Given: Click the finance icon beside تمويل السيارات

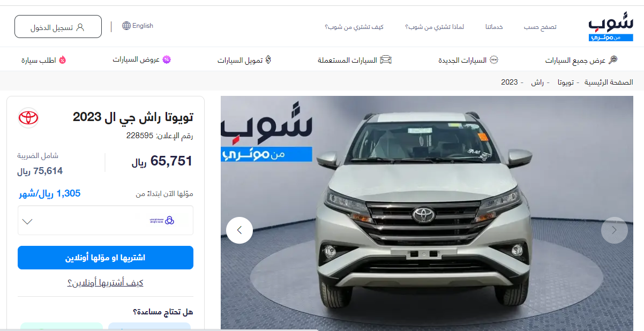Looking at the screenshot, I should [268, 60].
